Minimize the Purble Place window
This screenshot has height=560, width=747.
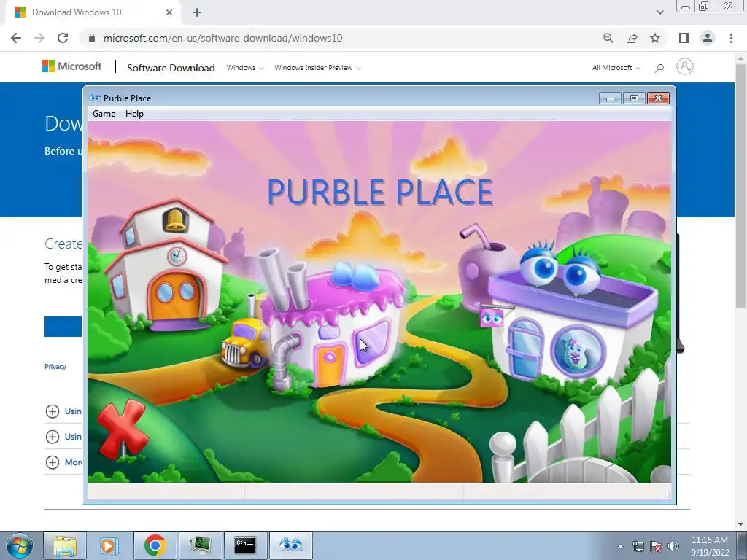610,98
